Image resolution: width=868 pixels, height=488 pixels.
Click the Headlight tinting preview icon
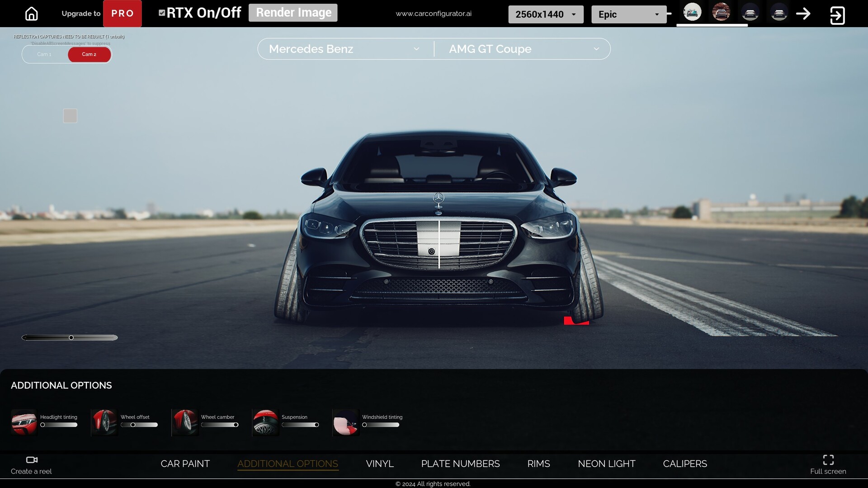pyautogui.click(x=24, y=422)
